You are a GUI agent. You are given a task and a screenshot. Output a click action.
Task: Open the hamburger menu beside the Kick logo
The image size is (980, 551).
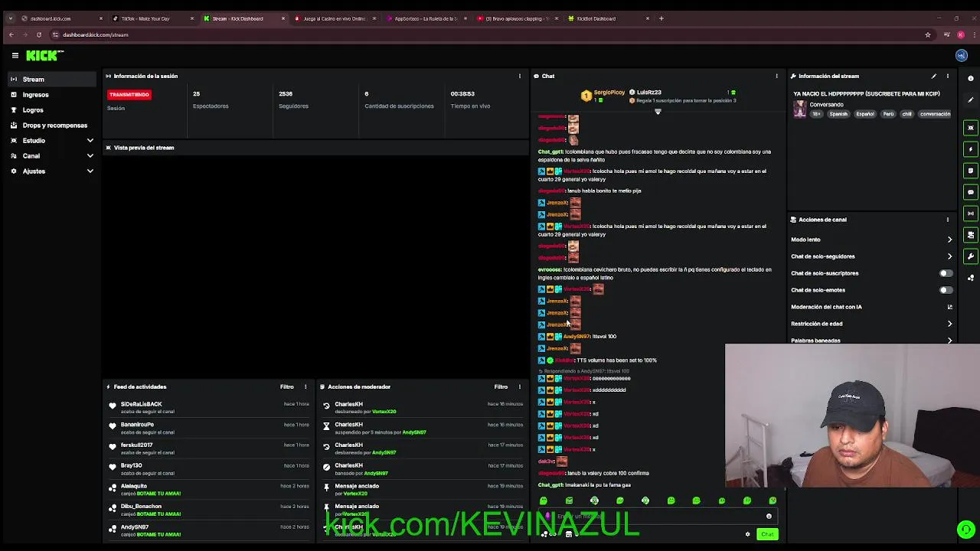(15, 55)
